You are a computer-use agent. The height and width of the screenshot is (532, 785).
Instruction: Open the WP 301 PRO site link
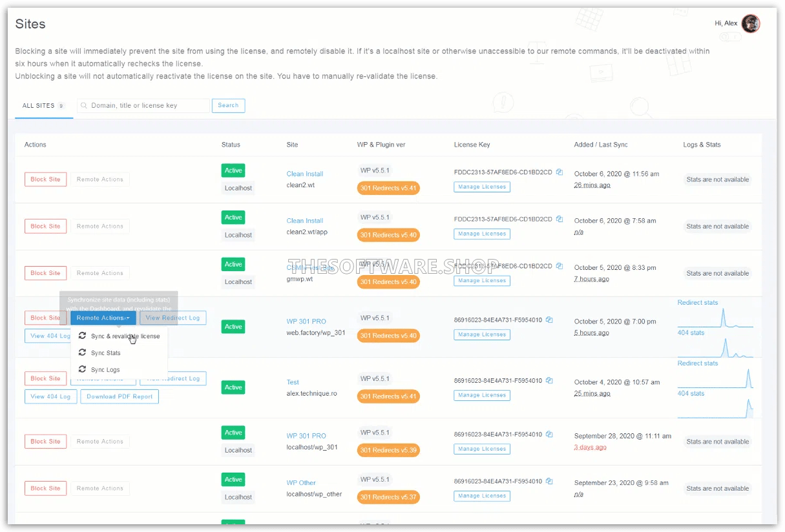[x=306, y=321]
